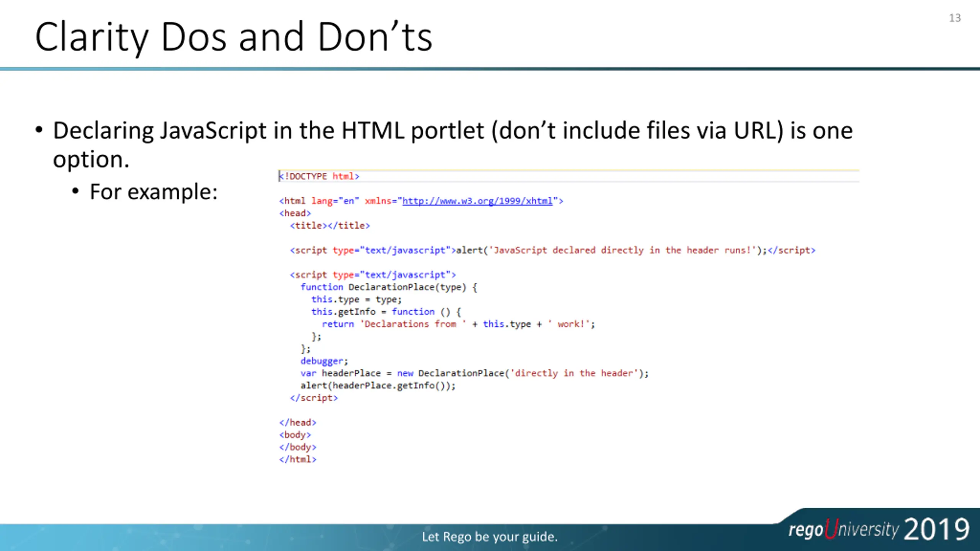This screenshot has height=551, width=980.
Task: Click the 'debugger;' statement
Action: [324, 361]
